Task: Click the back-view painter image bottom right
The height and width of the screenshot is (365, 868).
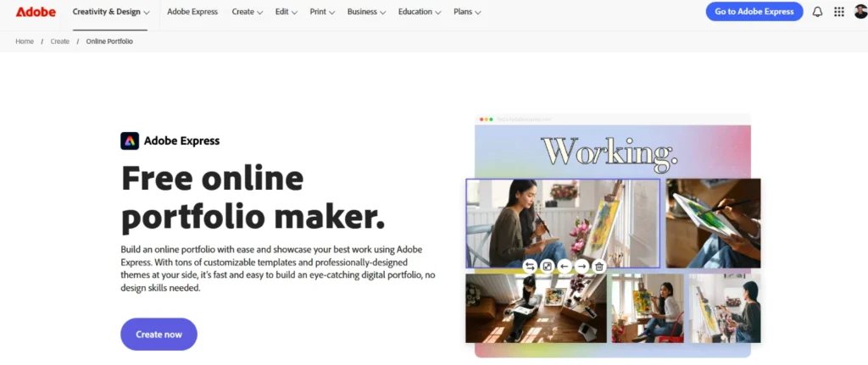Action: tap(725, 308)
